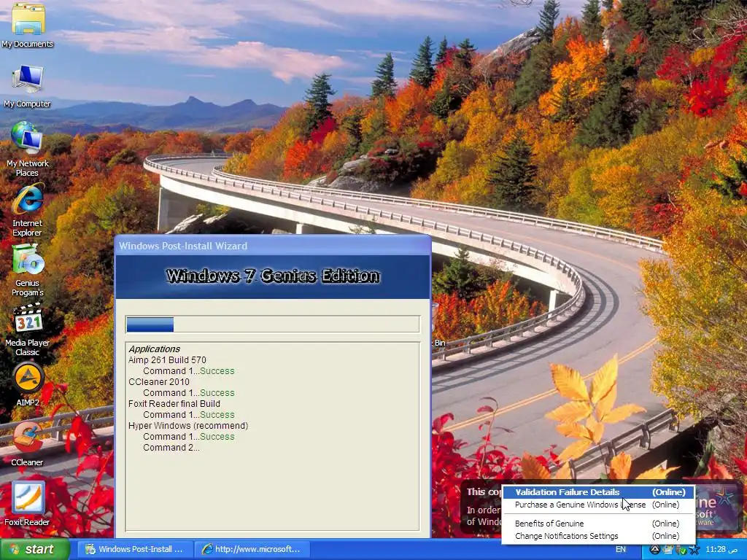The width and height of the screenshot is (747, 560).
Task: Open the Start menu
Action: (x=35, y=549)
